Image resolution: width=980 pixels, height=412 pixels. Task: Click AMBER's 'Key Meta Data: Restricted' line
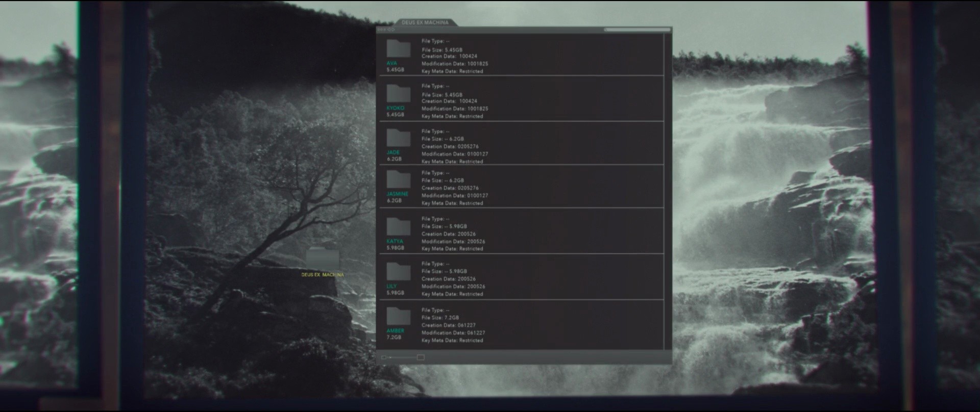click(452, 341)
